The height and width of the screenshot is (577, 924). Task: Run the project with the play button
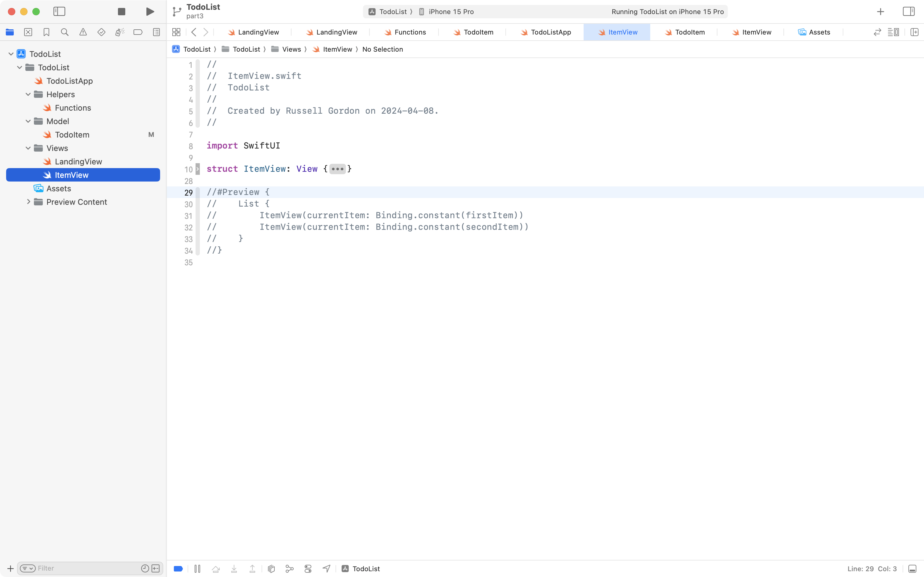(149, 11)
